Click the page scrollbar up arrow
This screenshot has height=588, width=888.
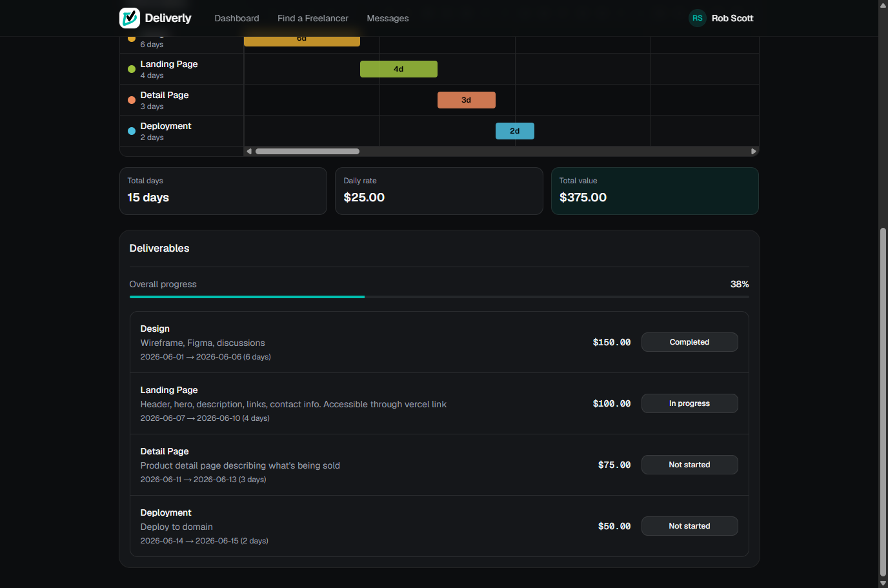pos(883,5)
